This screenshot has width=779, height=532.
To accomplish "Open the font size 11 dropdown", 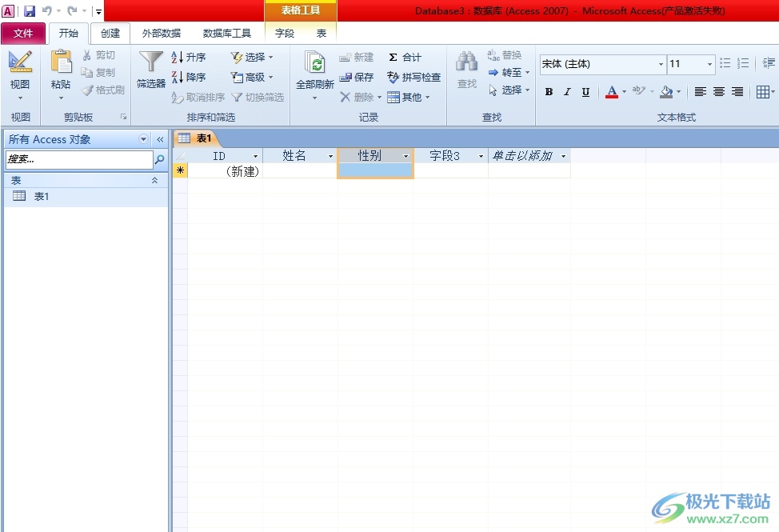I will (709, 64).
